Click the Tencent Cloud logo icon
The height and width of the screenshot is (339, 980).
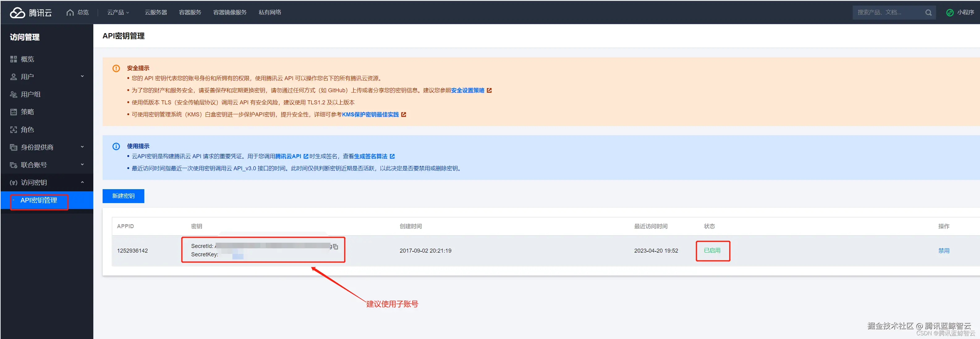(x=18, y=13)
